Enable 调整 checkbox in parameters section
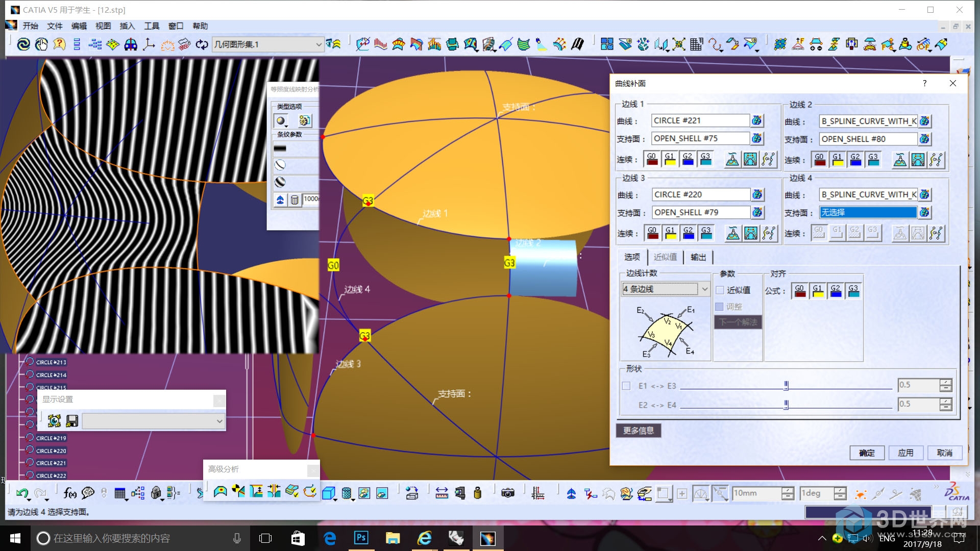Screen dimensions: 980x551 click(720, 306)
